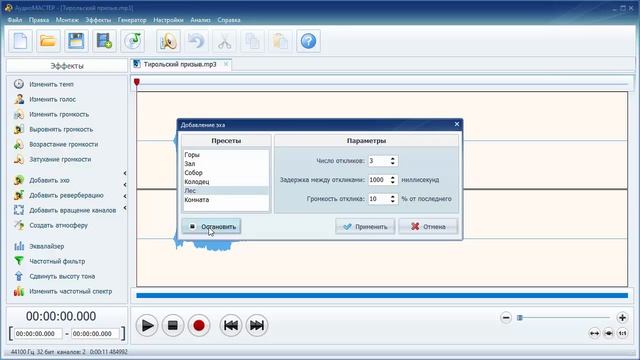Click the audio CD music note icon
The image size is (640, 360).
(x=133, y=41)
